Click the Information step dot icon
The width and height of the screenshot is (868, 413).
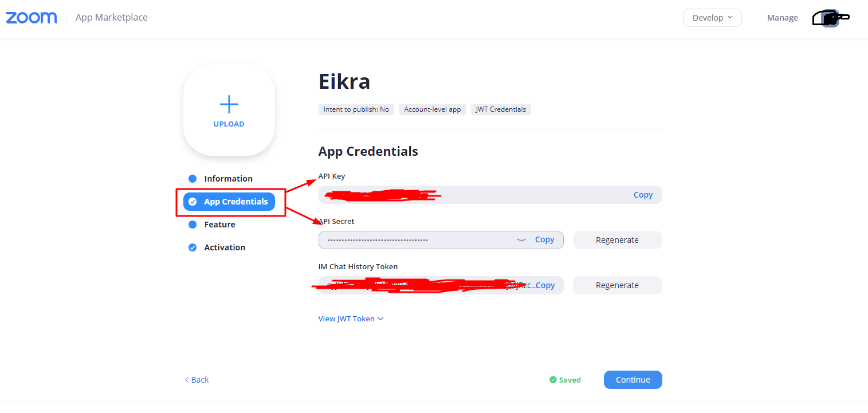click(x=193, y=179)
